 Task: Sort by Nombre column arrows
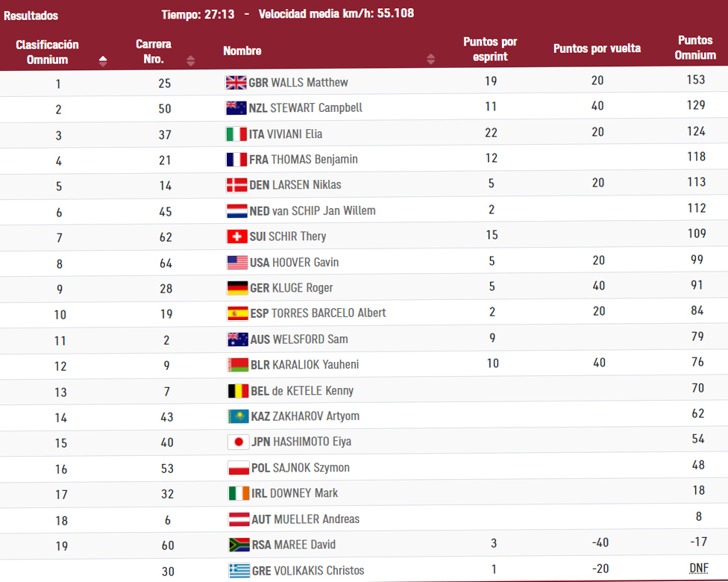[430, 60]
